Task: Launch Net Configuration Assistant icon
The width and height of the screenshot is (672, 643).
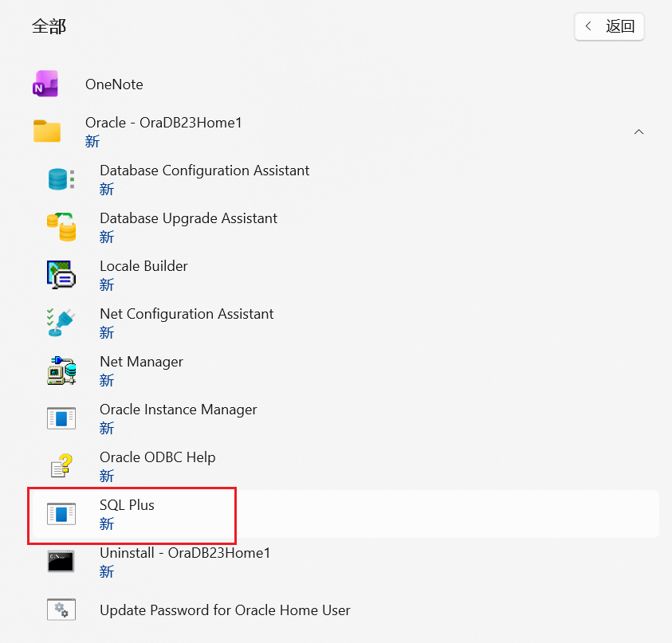Action: click(61, 323)
